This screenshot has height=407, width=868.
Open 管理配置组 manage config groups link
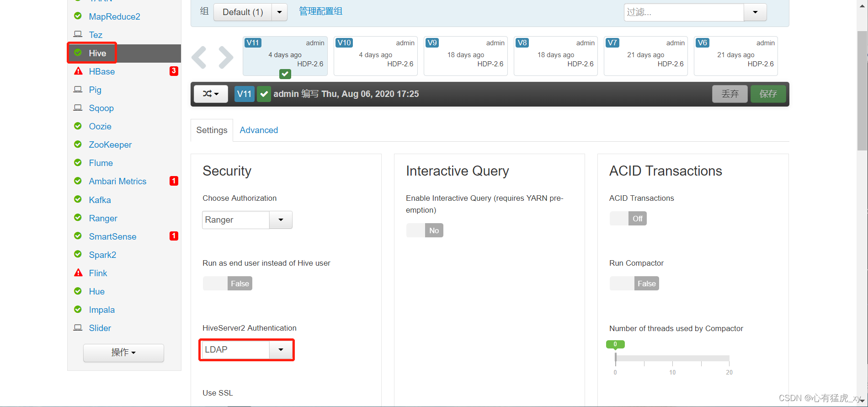click(321, 11)
